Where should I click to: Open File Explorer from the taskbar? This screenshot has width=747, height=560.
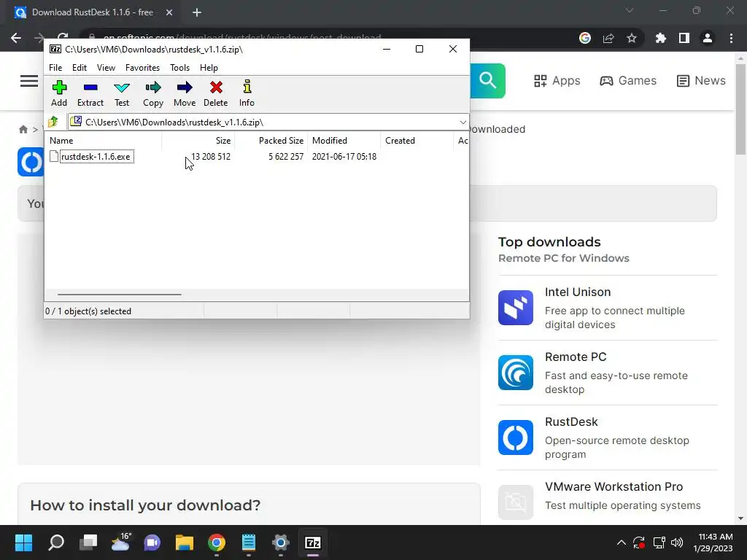click(185, 542)
